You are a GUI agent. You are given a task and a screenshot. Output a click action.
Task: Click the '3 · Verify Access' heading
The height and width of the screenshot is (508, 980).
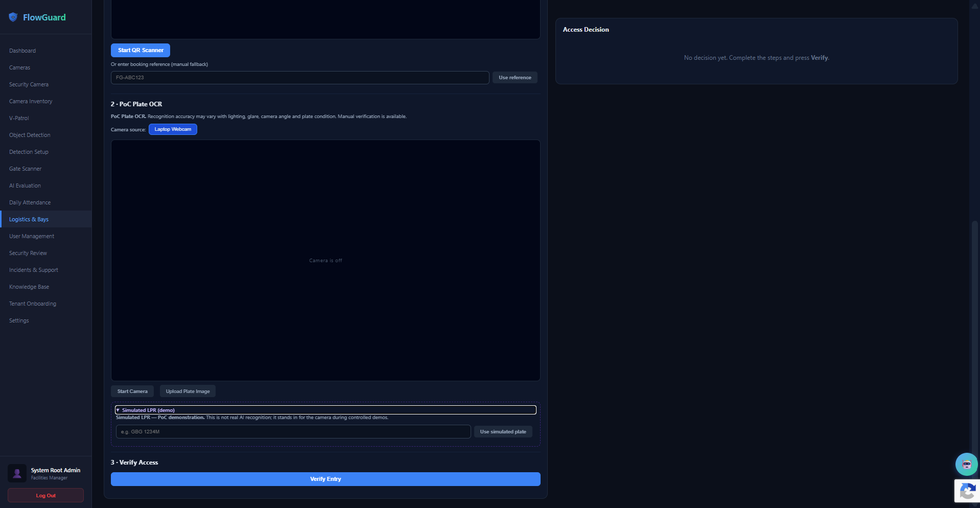134,463
